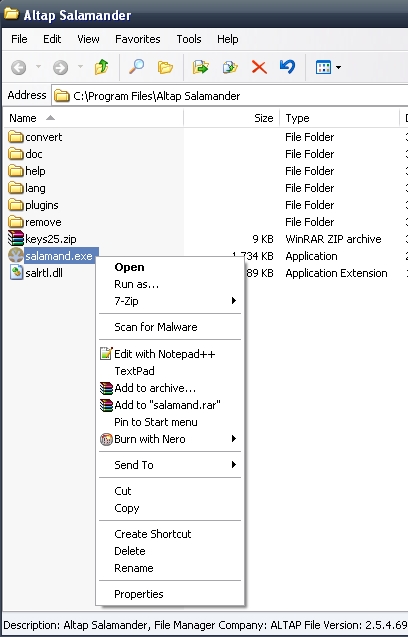Click the Altap Salamander title bar folder icon
Image resolution: width=408 pixels, height=637 pixels.
click(11, 15)
